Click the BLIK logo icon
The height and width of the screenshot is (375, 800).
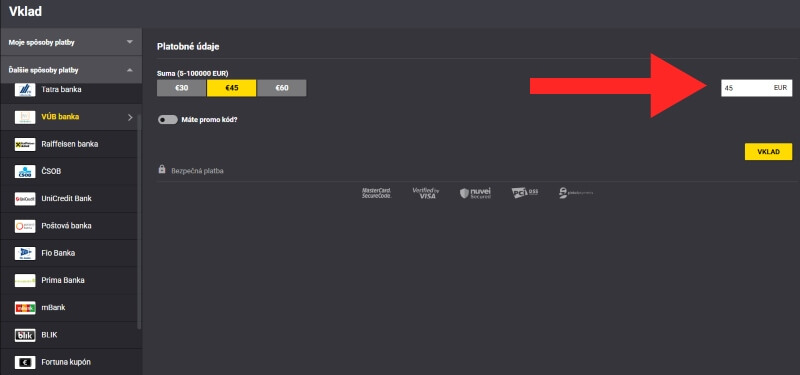point(25,335)
